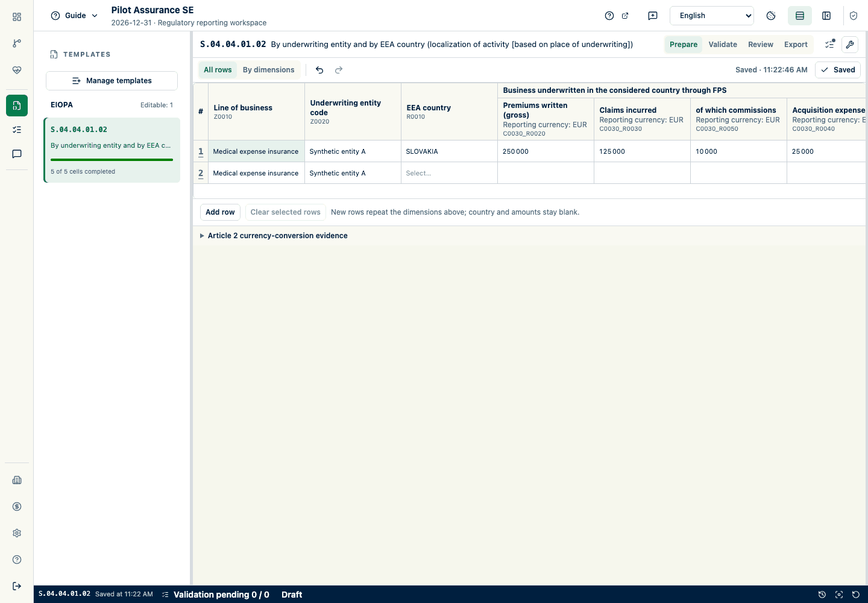This screenshot has height=603, width=868.
Task: Select the templates file icon in sidebar
Action: pos(17,106)
